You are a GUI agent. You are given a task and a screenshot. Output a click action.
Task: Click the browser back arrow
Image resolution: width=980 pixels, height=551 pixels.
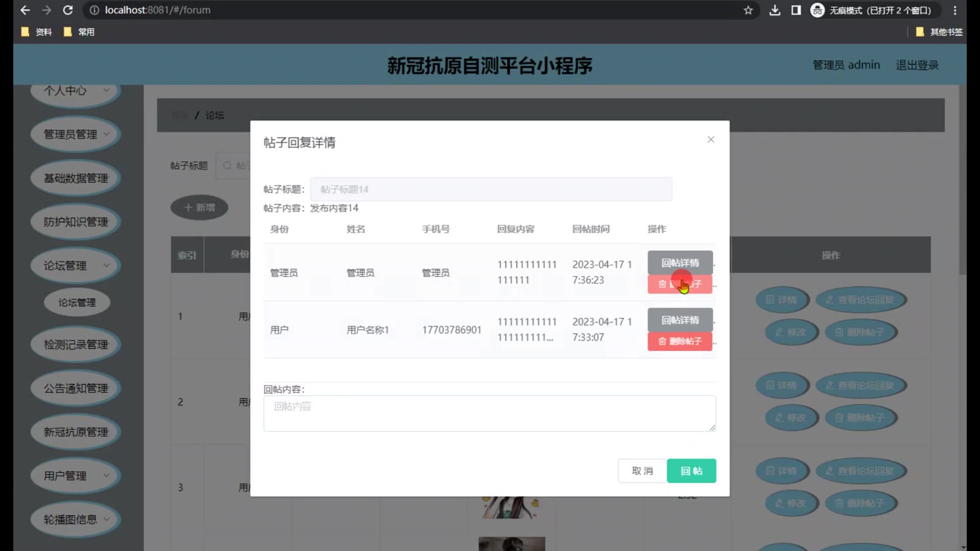(25, 10)
